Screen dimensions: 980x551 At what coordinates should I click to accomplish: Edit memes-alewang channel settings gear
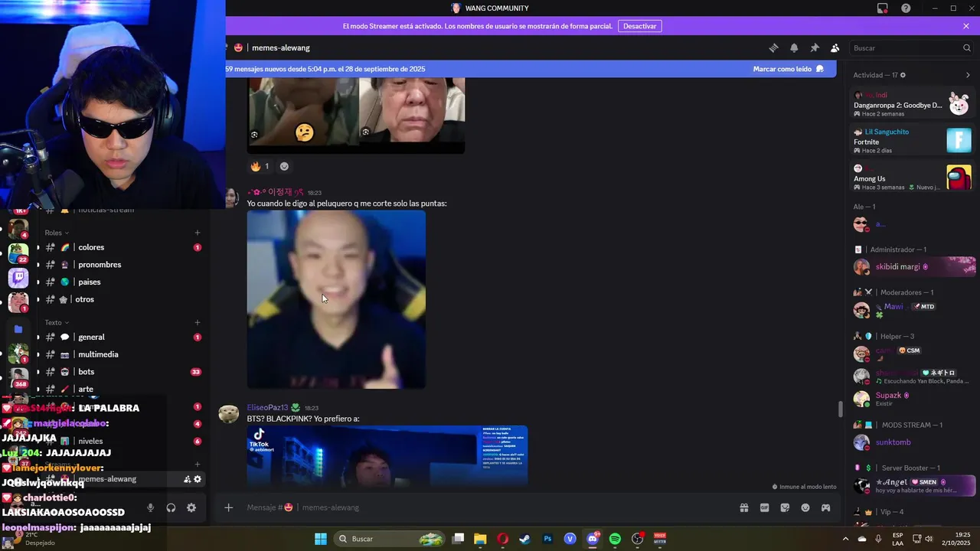(x=198, y=479)
